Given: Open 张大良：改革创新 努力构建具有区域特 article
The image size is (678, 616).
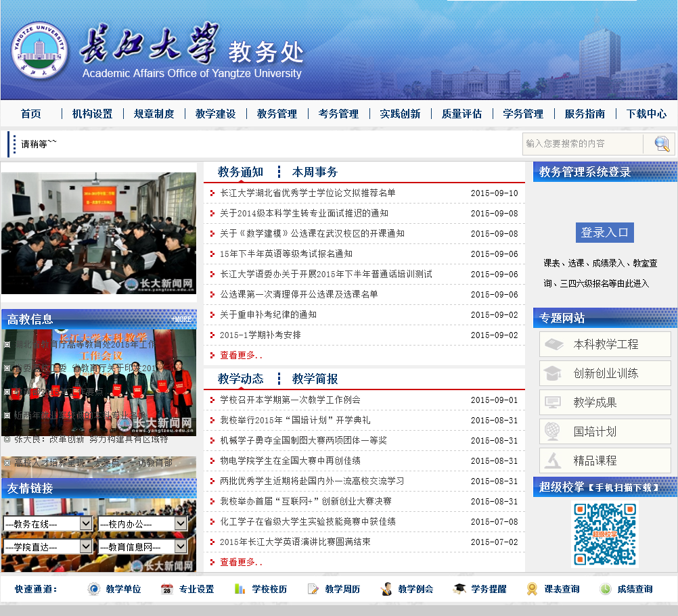Looking at the screenshot, I should coord(91,440).
